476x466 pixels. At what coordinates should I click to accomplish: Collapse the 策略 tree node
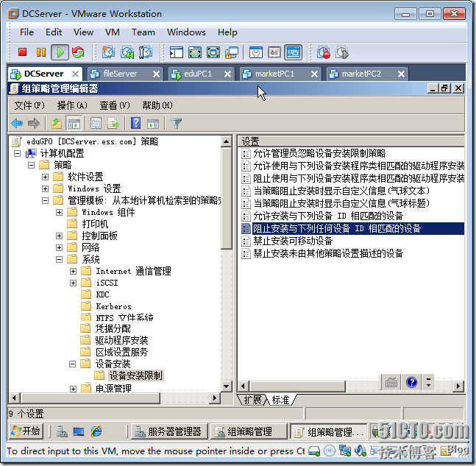tap(32, 165)
